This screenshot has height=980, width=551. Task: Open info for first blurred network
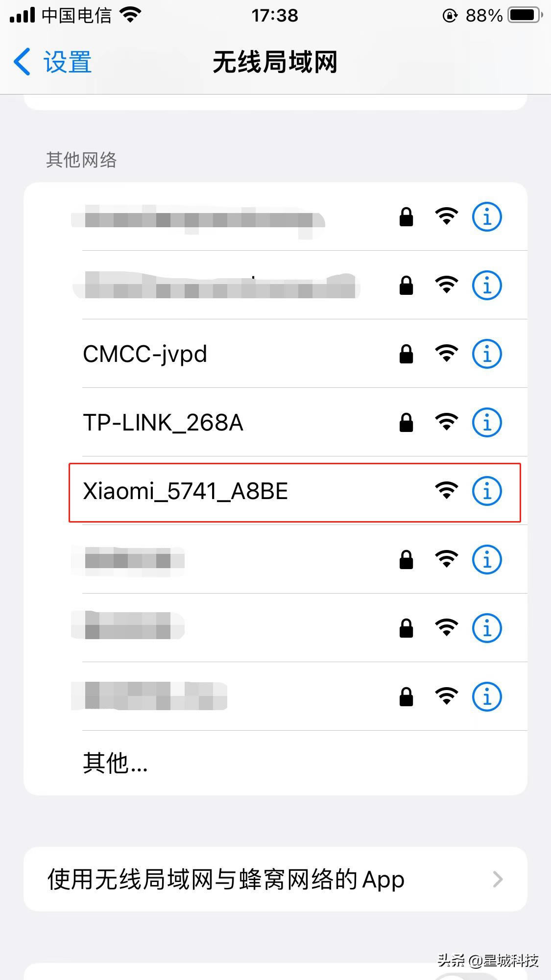pos(487,216)
